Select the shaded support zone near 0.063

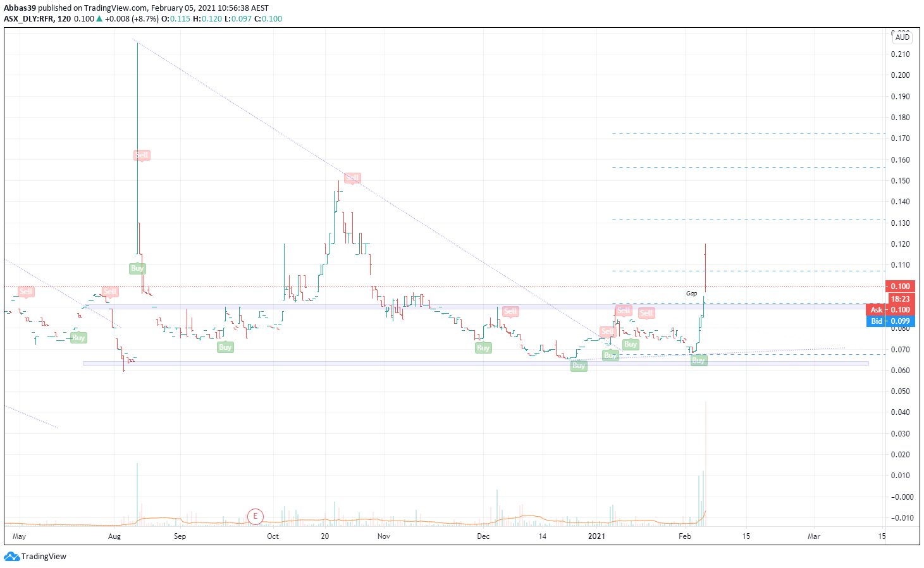point(476,363)
